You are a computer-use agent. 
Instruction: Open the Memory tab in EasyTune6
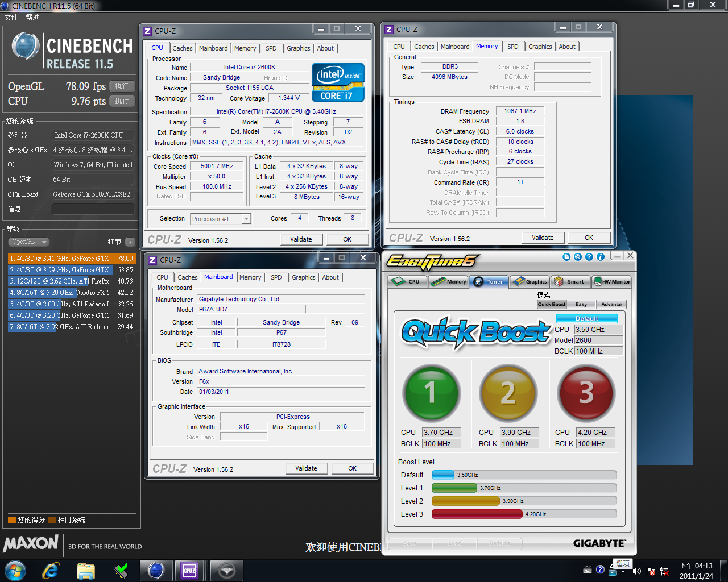point(449,281)
